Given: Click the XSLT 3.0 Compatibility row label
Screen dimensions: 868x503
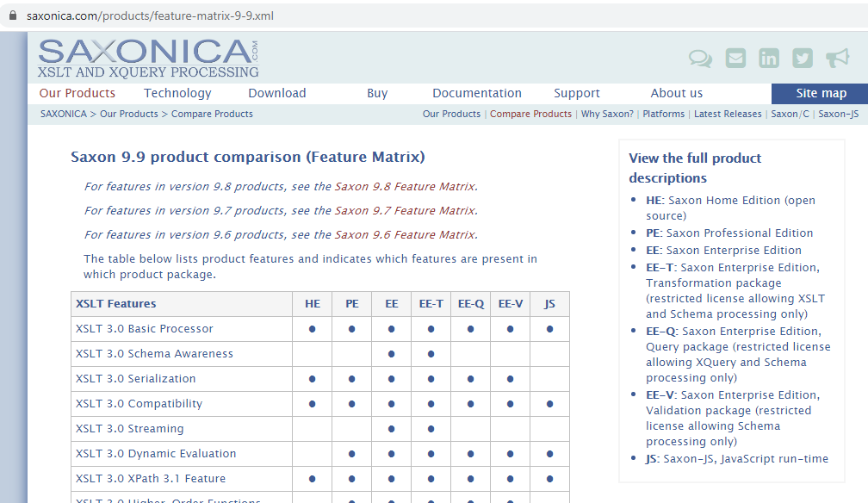Looking at the screenshot, I should [139, 404].
